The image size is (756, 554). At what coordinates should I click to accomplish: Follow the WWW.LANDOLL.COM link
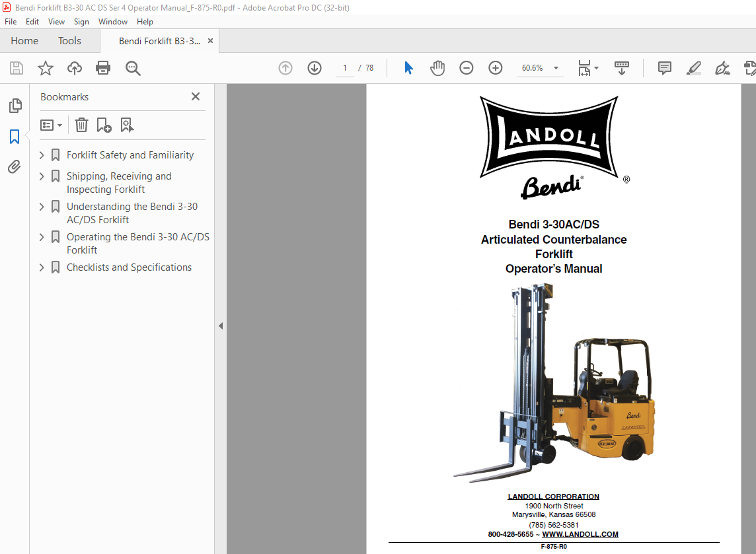(580, 534)
